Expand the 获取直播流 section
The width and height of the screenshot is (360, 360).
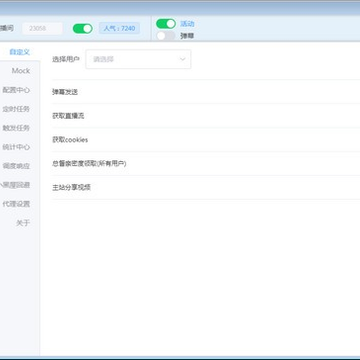point(206,116)
